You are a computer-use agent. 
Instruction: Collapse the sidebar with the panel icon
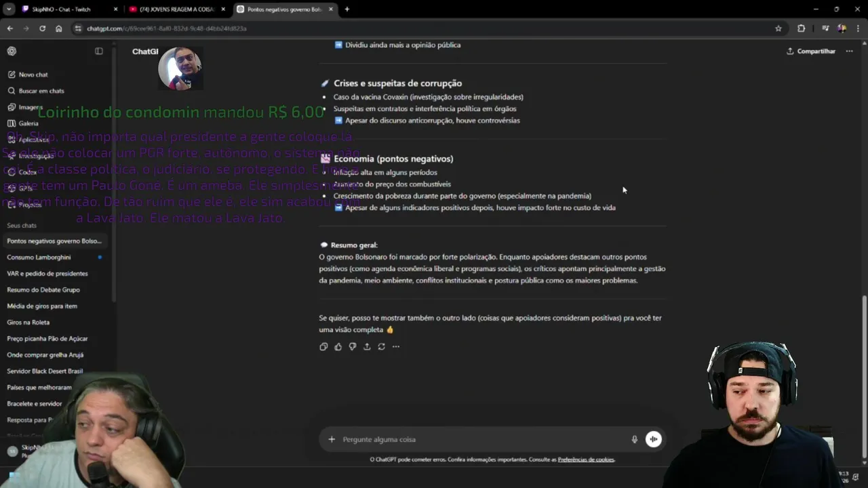[99, 51]
